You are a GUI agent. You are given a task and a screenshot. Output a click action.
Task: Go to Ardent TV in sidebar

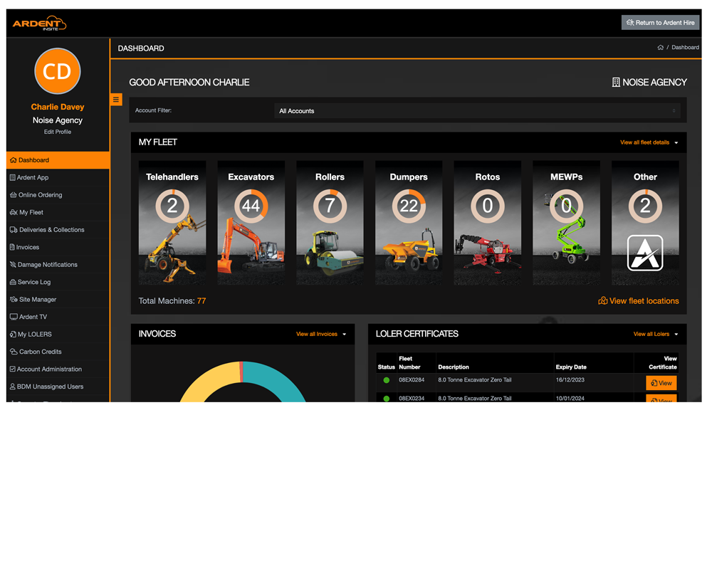(58, 317)
